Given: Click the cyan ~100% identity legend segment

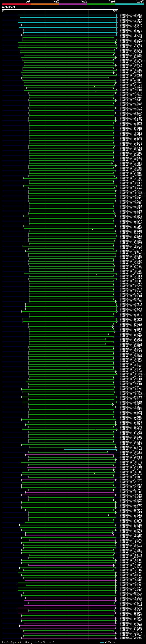Looking at the screenshot, I should [x=130, y=4].
